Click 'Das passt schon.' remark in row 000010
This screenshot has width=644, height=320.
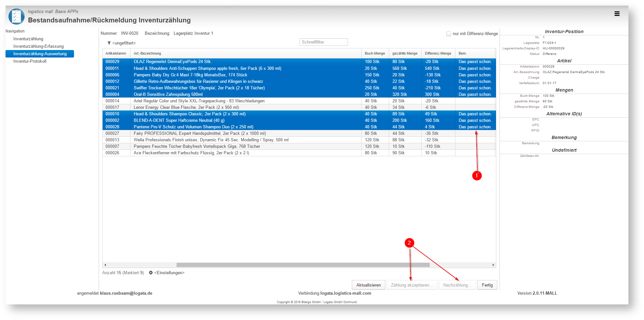click(x=475, y=114)
